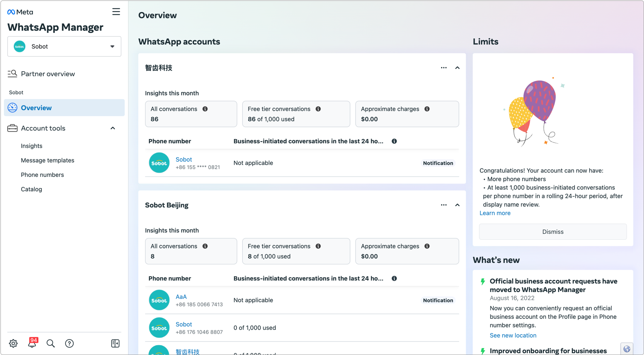Open the Sobot account selector dropdown

pos(64,46)
